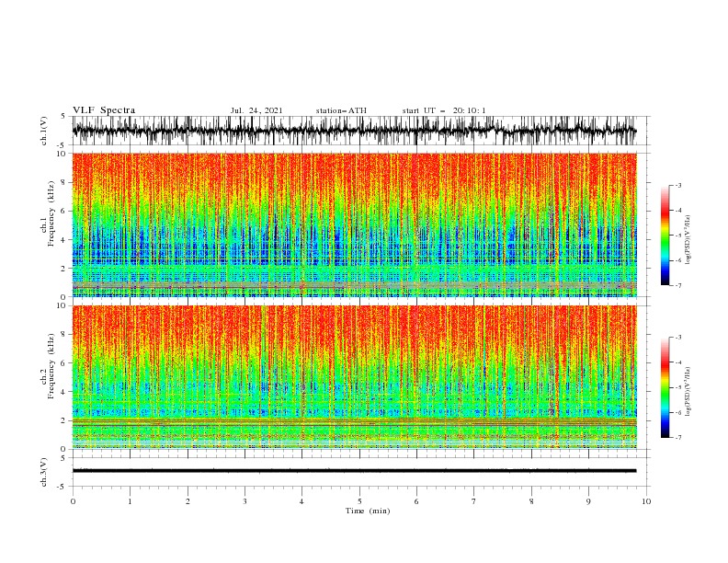Image resolution: width=728 pixels, height=563 pixels.
Task: Click the ch.3 flat waveform trace
Action: [354, 471]
